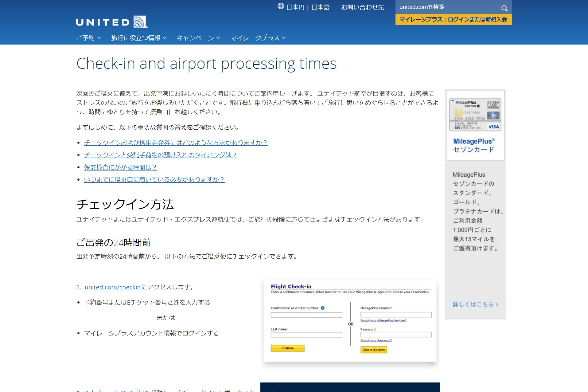Open the united.com/checkin link
The width and height of the screenshot is (588, 392).
(x=113, y=287)
